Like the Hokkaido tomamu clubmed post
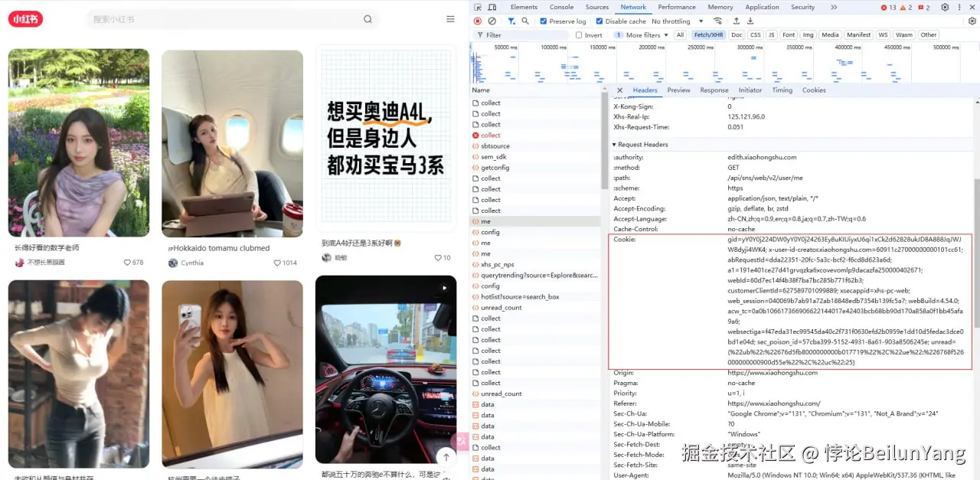Screen dimensions: 980x480 coord(277,263)
